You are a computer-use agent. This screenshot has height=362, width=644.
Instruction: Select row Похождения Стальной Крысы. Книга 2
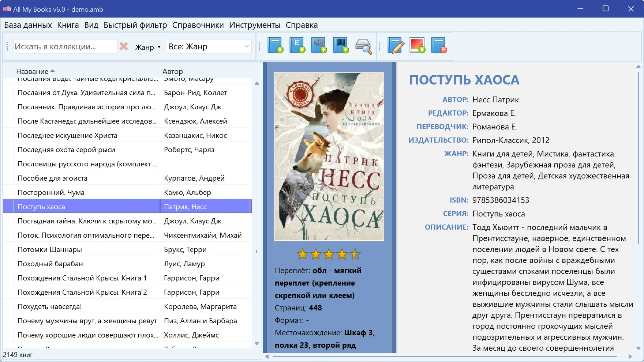point(127,292)
